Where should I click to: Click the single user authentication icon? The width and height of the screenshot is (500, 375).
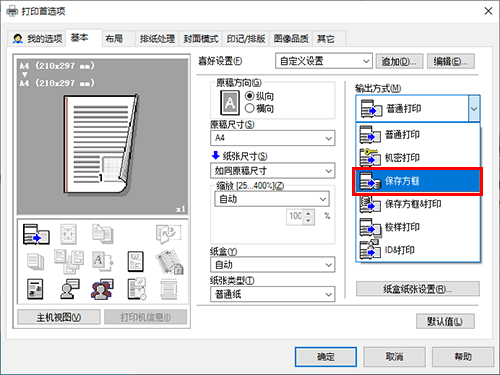(69, 289)
